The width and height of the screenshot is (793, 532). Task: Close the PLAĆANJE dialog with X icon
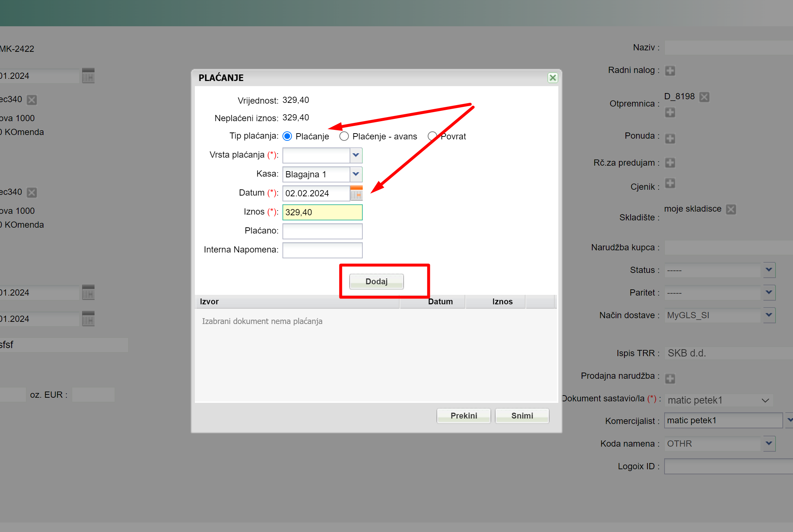coord(553,78)
